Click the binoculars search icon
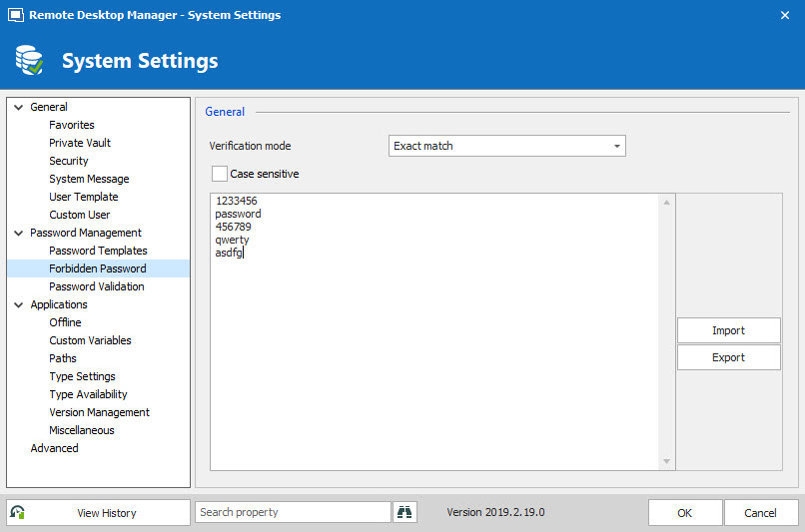This screenshot has width=805, height=532. 404,512
